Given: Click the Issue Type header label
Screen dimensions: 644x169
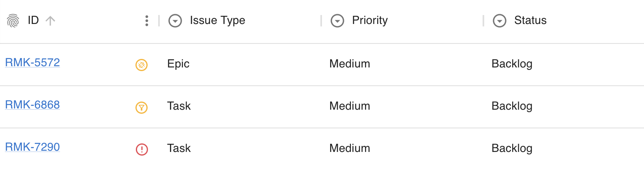Looking at the screenshot, I should point(217,20).
